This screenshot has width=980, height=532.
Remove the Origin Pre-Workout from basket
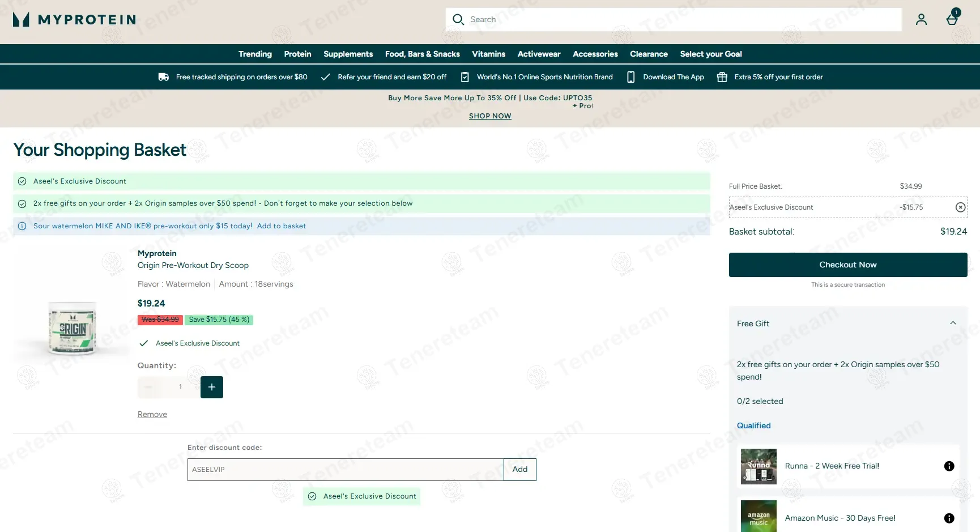(152, 414)
